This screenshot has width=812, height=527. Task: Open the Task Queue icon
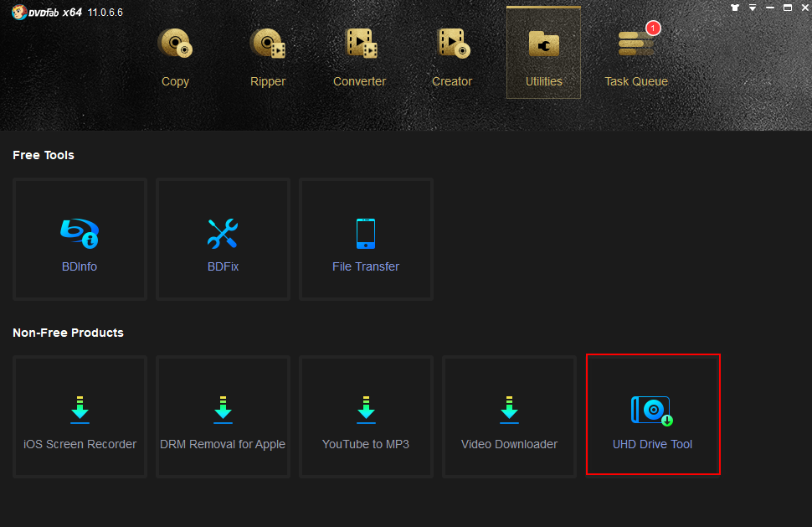tap(636, 44)
